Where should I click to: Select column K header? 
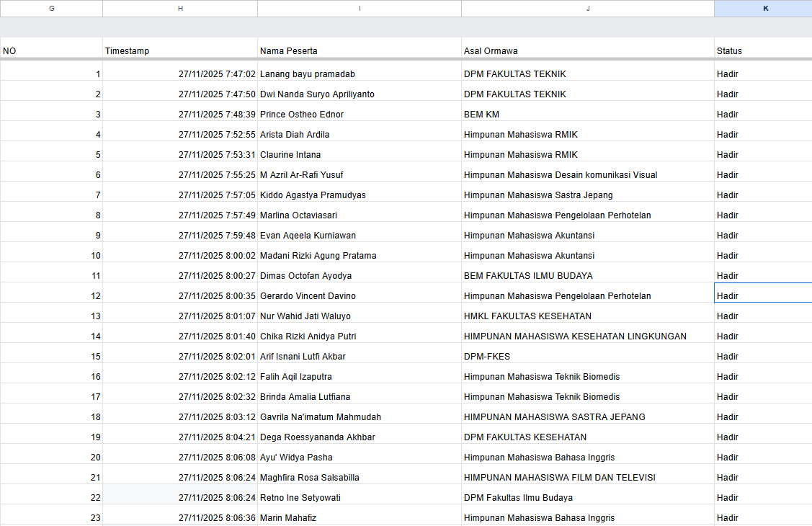[764, 8]
